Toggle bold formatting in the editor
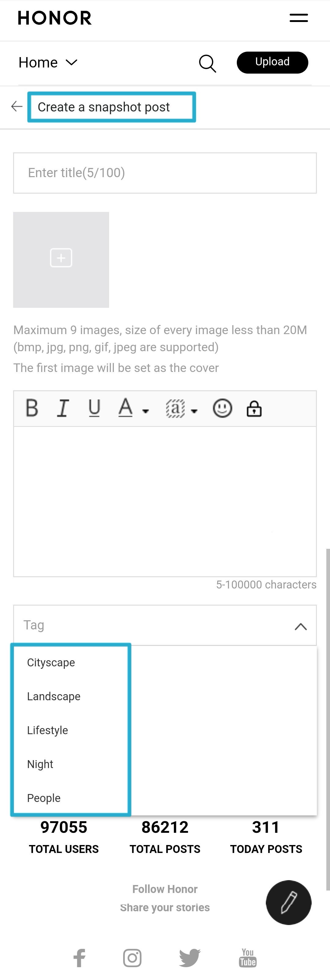The height and width of the screenshot is (980, 330). [x=32, y=408]
